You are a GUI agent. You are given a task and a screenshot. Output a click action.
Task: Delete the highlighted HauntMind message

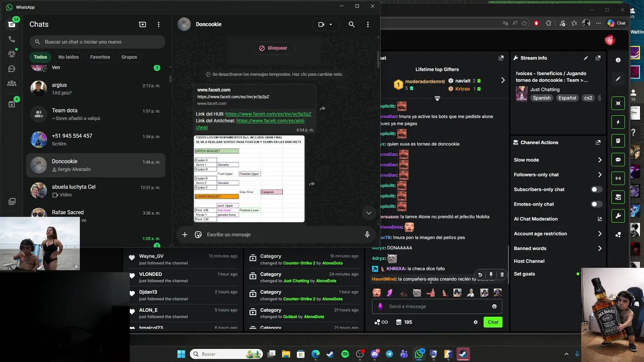coord(502,275)
